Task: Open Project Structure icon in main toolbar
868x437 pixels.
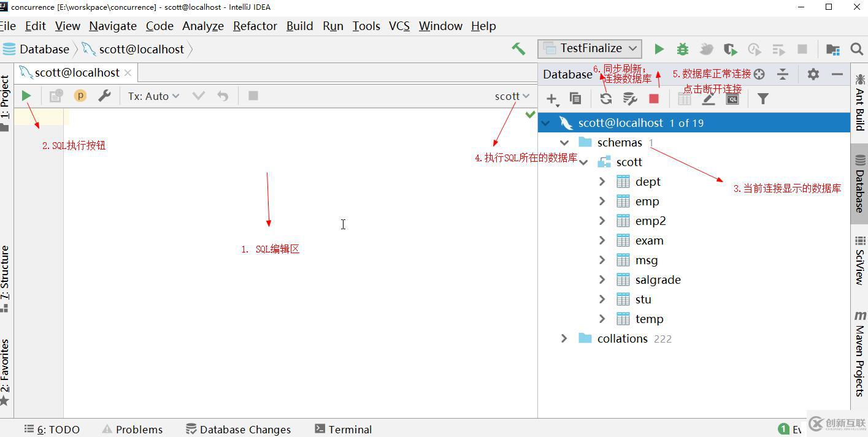Action: 833,49
